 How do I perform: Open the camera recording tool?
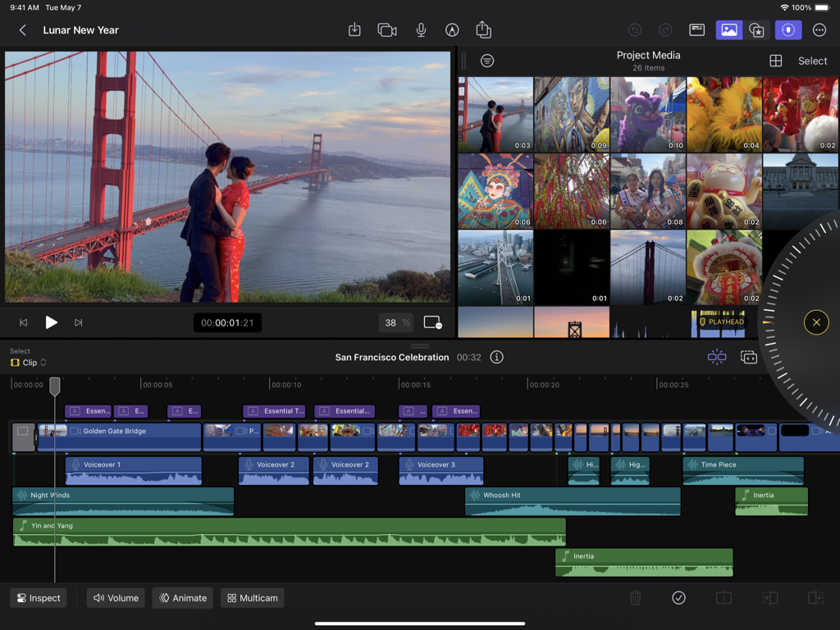(387, 30)
